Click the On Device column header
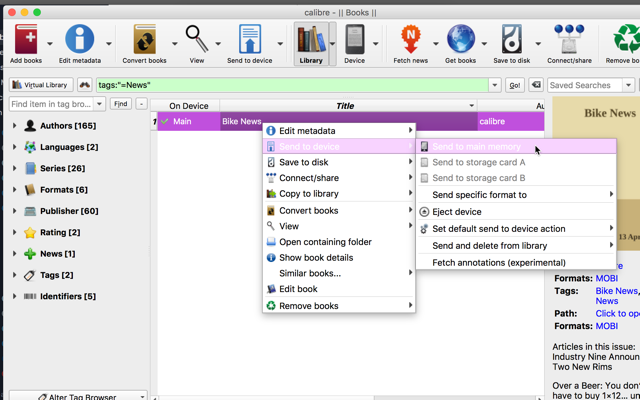 click(x=189, y=106)
